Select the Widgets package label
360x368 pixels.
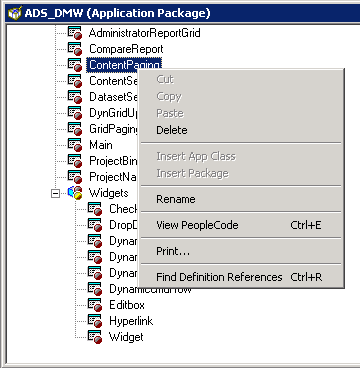108,193
